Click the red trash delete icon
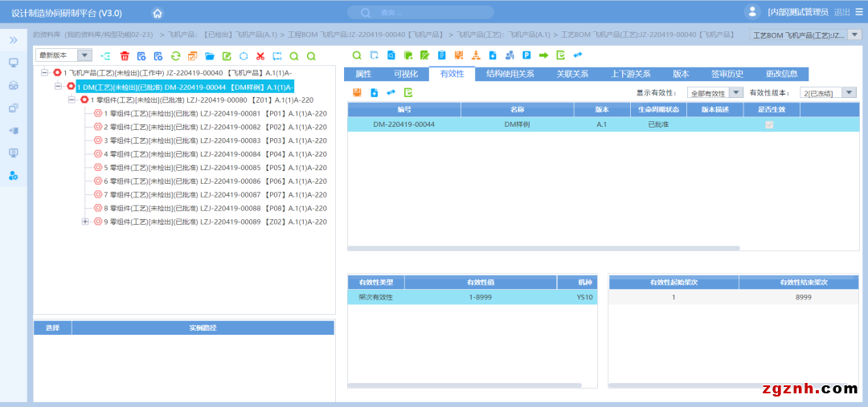Screen dimensions: 868x407 pos(125,56)
